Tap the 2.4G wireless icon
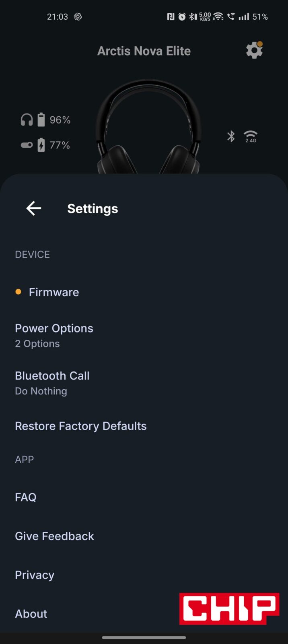Viewport: 288px width, 644px height. pyautogui.click(x=251, y=136)
